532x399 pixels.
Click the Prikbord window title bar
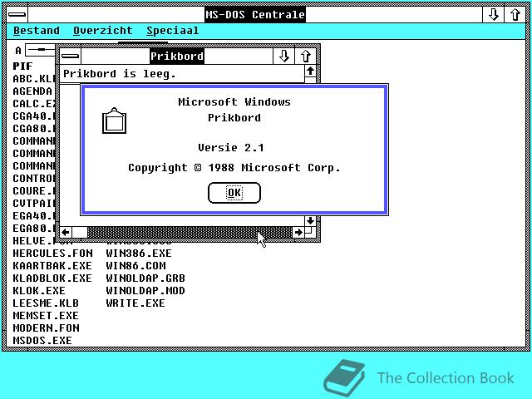pos(177,56)
